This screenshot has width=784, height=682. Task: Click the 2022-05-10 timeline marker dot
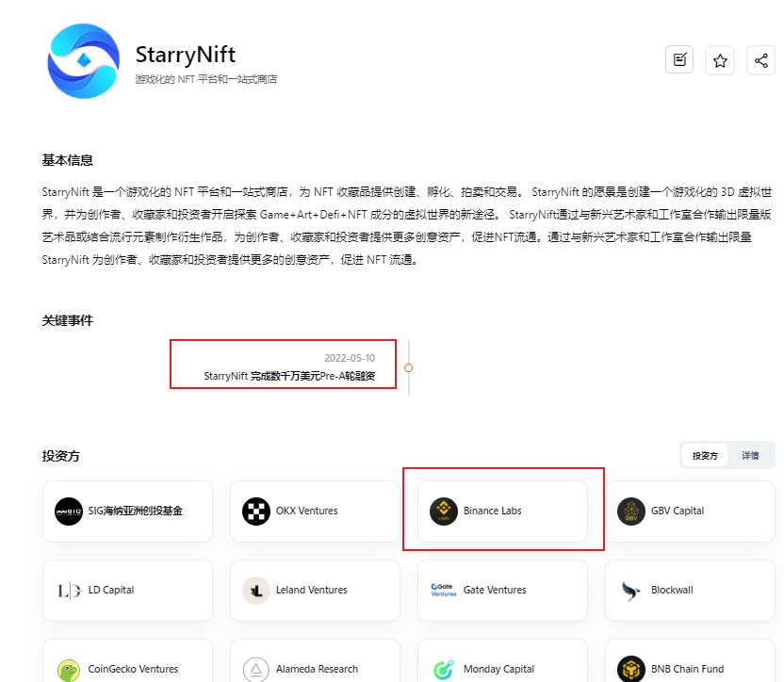[409, 368]
